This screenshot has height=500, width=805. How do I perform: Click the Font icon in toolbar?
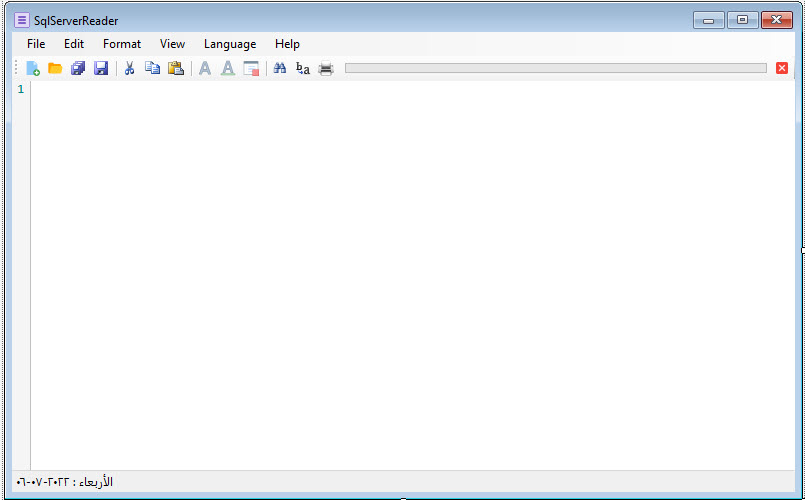tap(205, 69)
